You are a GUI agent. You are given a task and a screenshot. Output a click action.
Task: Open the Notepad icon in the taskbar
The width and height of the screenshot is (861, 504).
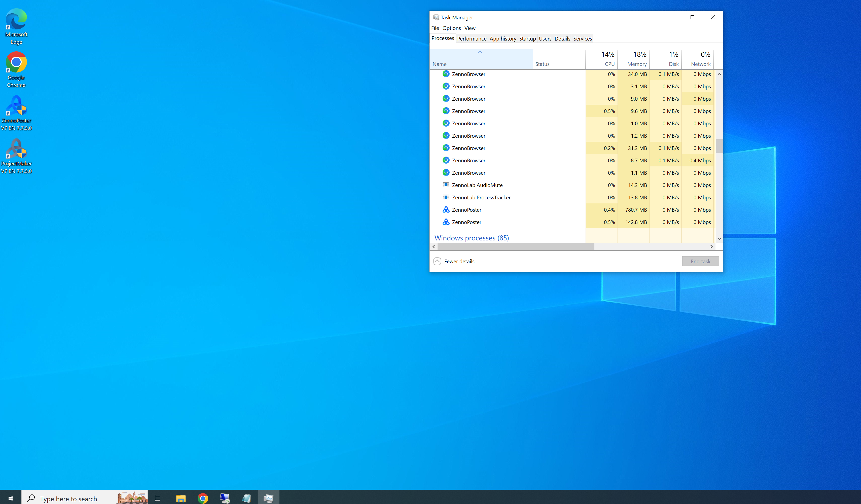click(246, 498)
